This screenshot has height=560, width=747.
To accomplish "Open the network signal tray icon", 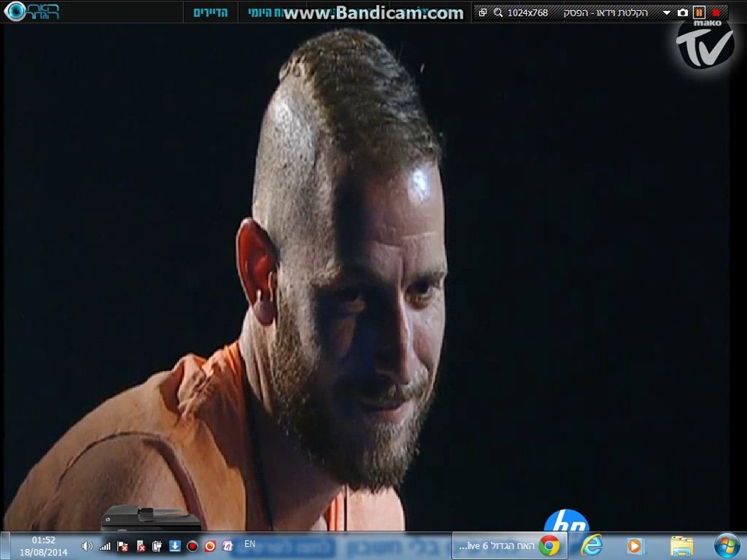I will 105,546.
